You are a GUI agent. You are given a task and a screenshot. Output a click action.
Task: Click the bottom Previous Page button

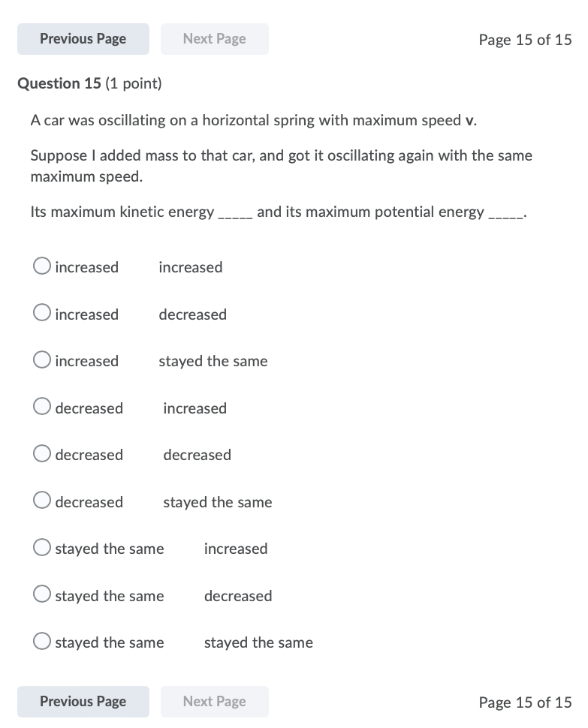(83, 701)
